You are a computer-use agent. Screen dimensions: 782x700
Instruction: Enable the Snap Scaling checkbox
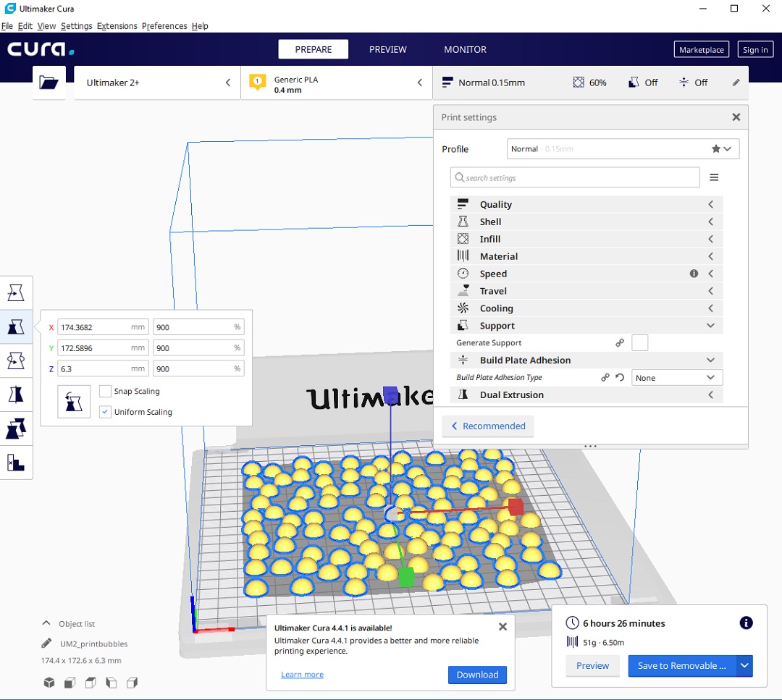coord(105,392)
